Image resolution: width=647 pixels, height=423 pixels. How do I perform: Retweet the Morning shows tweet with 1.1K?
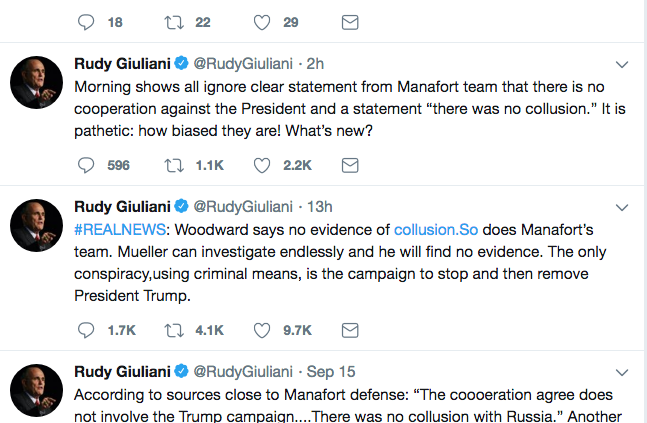point(174,165)
